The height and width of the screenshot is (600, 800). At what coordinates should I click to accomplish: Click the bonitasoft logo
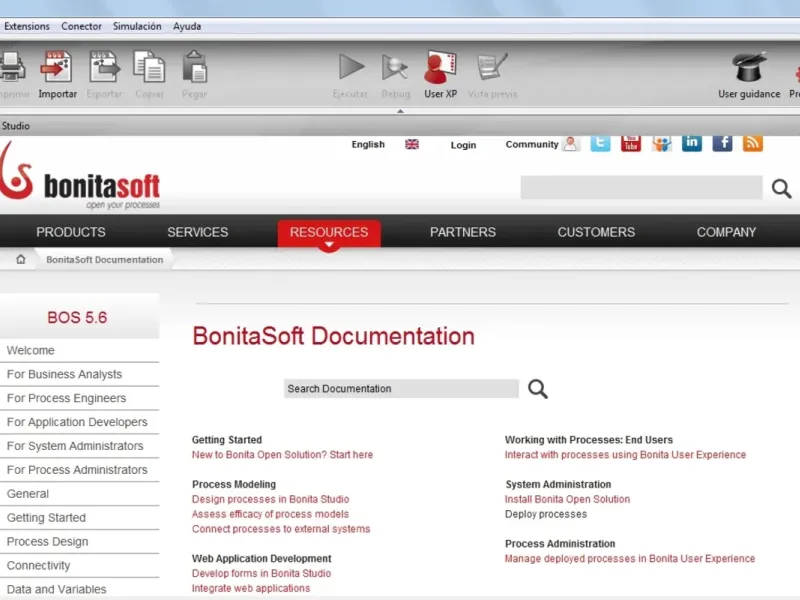80,178
